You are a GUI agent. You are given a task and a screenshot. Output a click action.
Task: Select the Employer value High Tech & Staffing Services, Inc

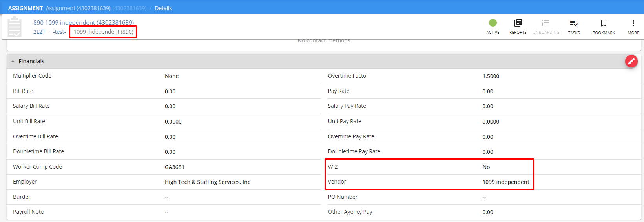pos(208,182)
